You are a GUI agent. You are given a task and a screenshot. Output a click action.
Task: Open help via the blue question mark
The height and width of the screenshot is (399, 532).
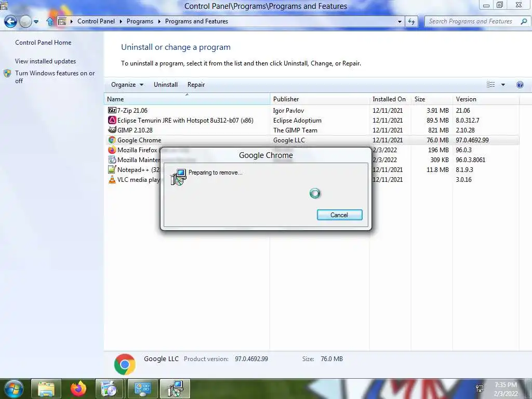point(520,85)
